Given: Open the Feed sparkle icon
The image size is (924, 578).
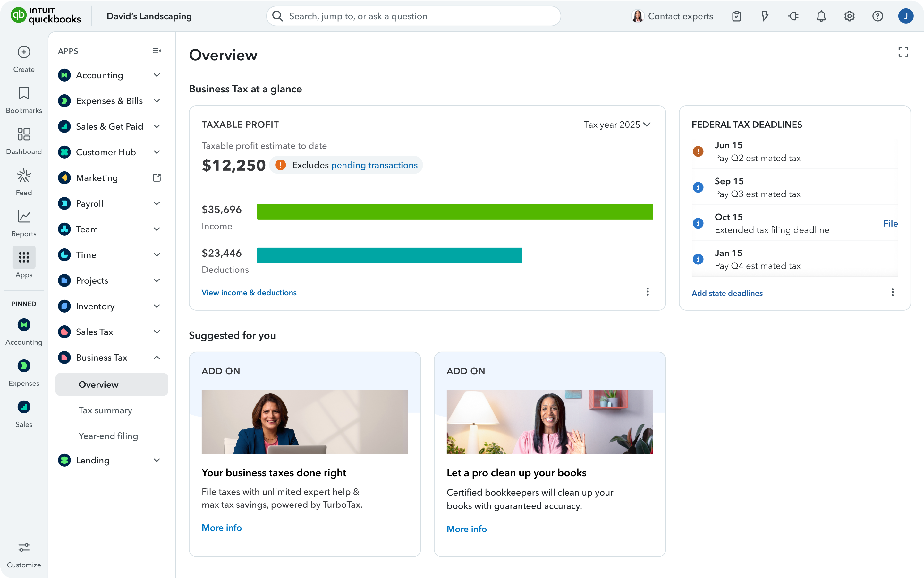Looking at the screenshot, I should point(24,176).
